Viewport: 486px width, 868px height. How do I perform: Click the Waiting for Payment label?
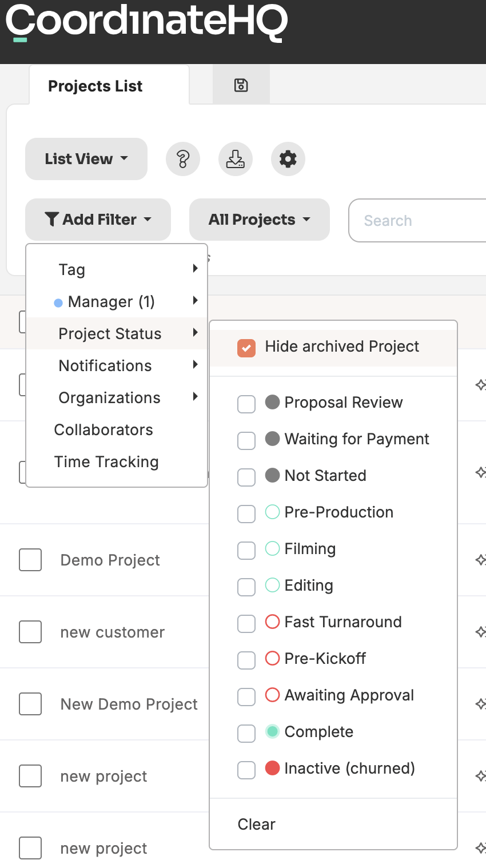coord(357,439)
